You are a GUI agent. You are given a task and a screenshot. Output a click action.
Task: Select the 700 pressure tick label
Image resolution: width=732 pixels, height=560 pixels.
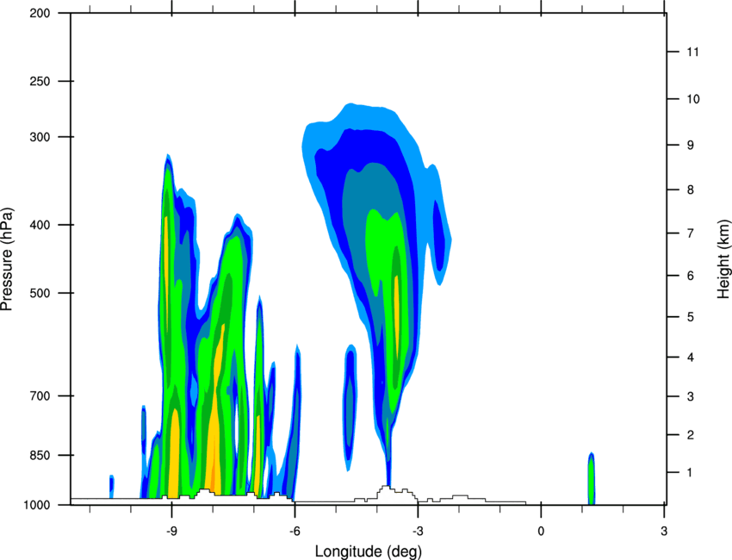(40, 395)
